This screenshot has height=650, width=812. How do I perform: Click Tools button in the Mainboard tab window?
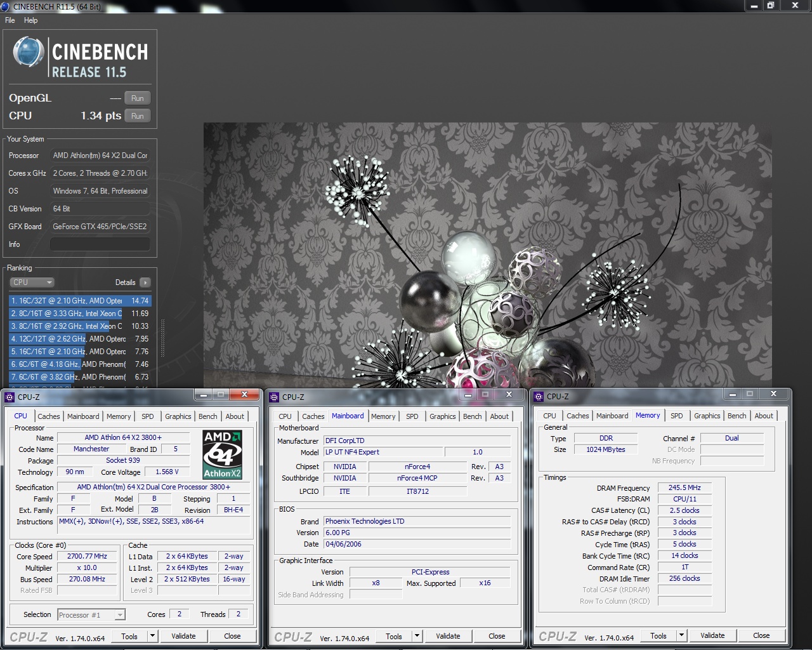(x=394, y=636)
